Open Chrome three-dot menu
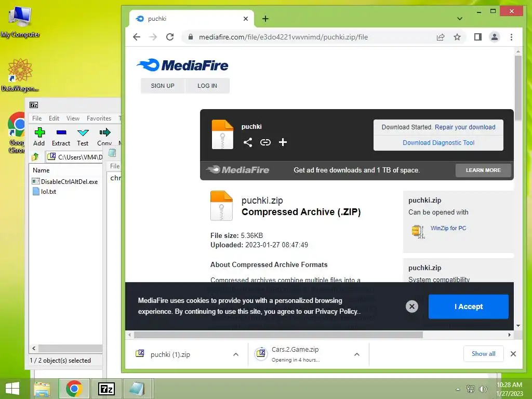The height and width of the screenshot is (399, 532). point(511,37)
